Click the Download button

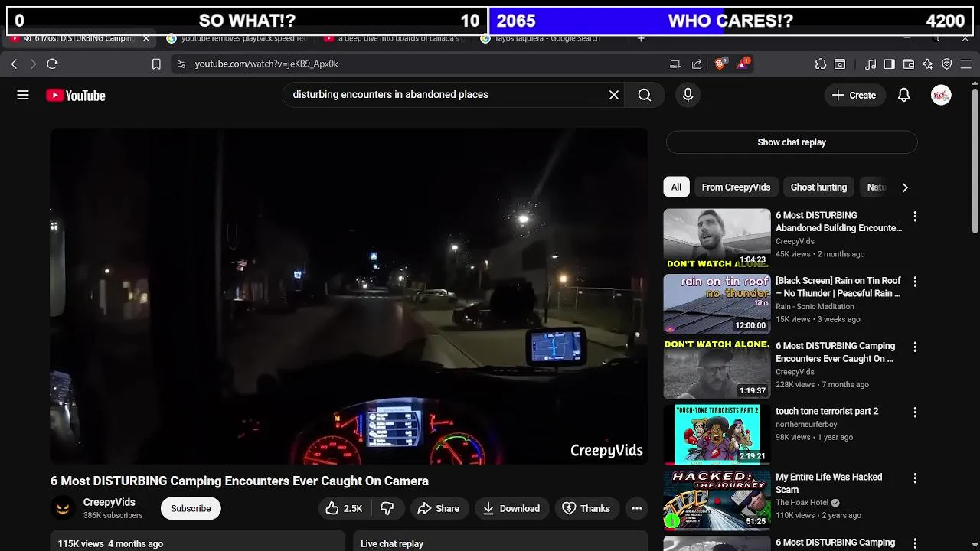click(x=511, y=508)
